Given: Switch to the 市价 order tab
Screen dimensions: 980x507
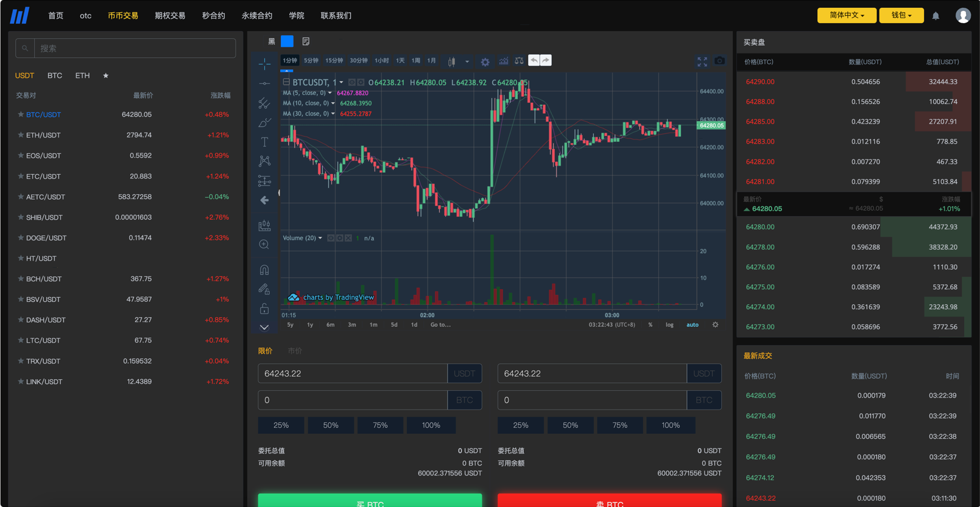Looking at the screenshot, I should pos(295,351).
